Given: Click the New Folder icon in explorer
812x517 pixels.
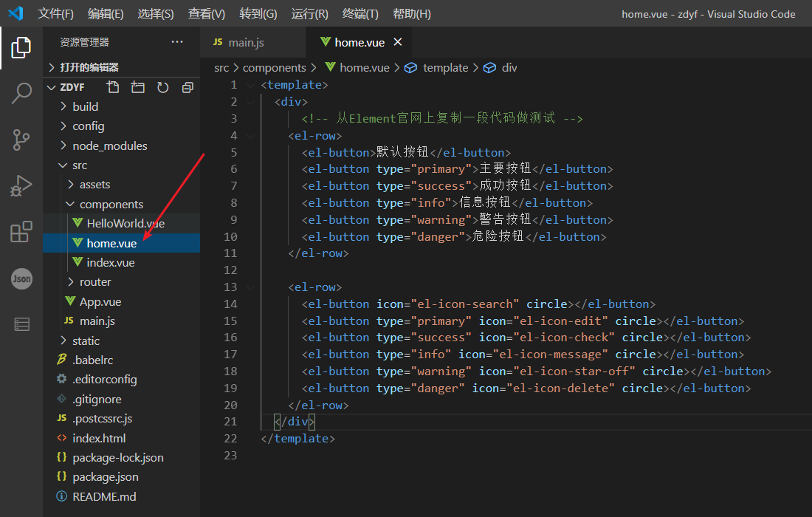Looking at the screenshot, I should coord(138,87).
